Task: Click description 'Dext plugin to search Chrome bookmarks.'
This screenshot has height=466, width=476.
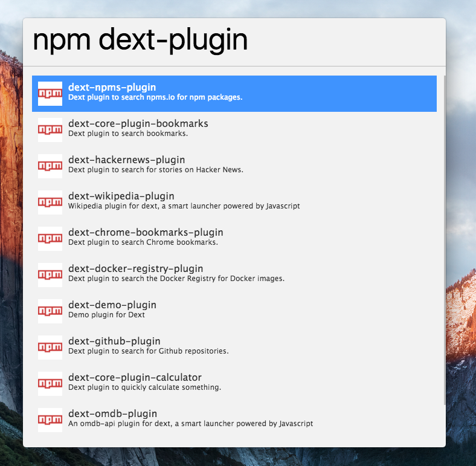Action: (143, 242)
